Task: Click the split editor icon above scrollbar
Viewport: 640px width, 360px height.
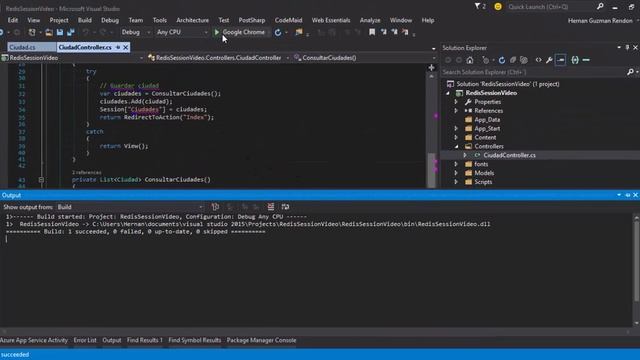Action: coord(431,68)
